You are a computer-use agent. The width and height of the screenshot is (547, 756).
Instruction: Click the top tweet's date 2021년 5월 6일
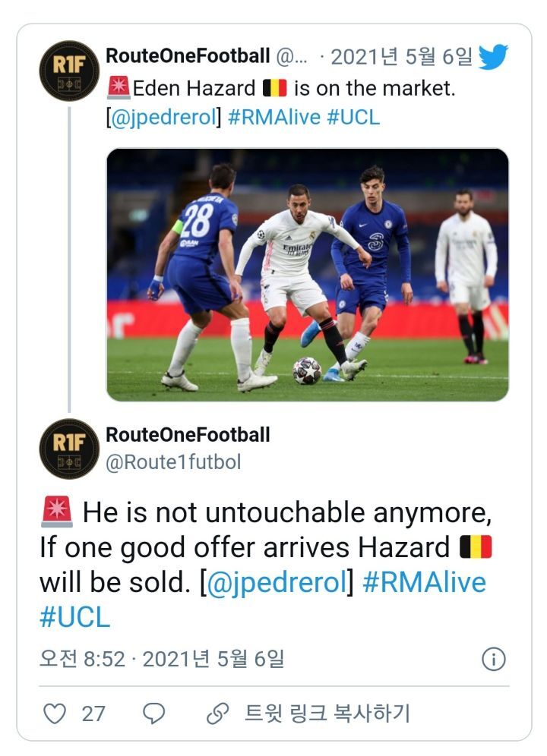tap(402, 57)
